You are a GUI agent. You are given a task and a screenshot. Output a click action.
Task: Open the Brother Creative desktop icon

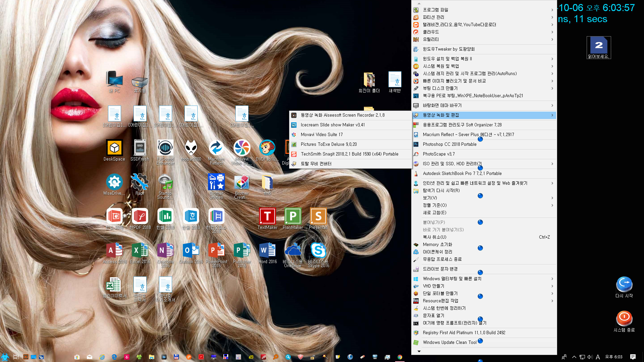pyautogui.click(x=242, y=186)
